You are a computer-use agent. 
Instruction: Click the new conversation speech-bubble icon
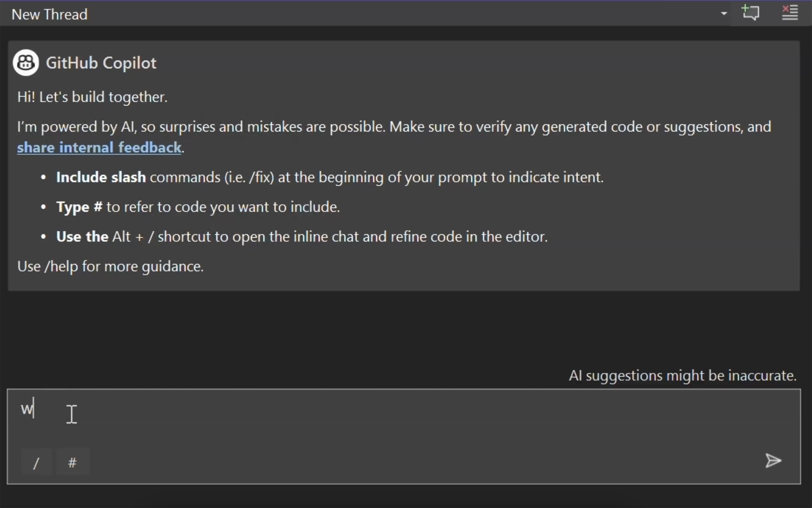(x=751, y=13)
